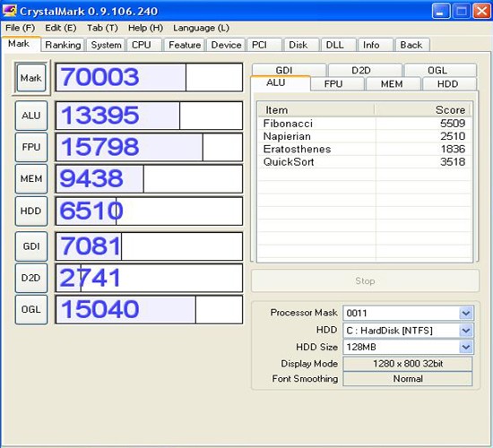The image size is (493, 448).
Task: Switch to the Device tab
Action: tap(226, 45)
